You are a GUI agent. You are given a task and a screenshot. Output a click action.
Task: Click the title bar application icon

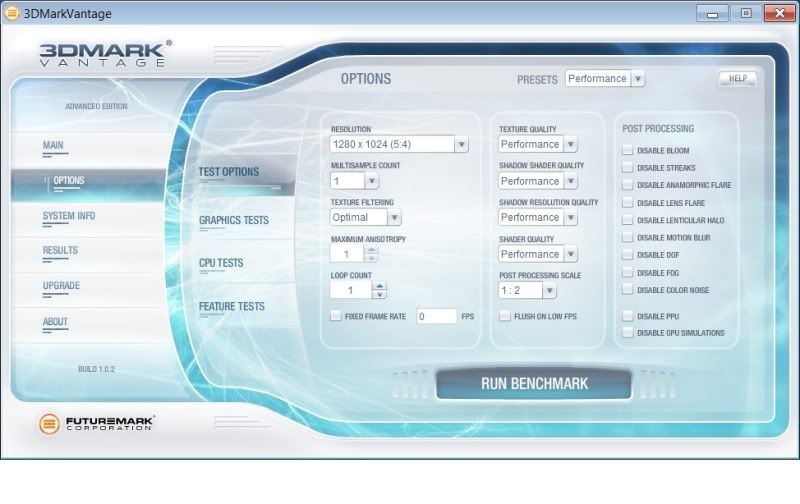tap(11, 13)
